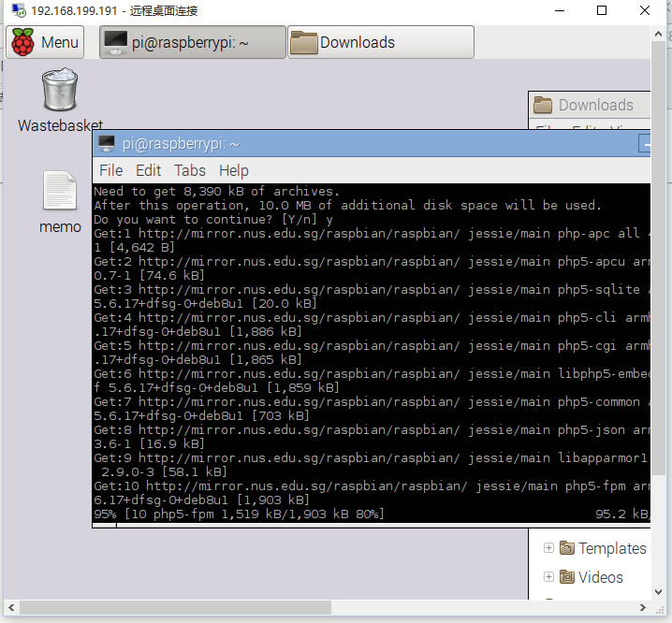
Task: Open the Raspberry Pi Menu
Action: click(45, 42)
